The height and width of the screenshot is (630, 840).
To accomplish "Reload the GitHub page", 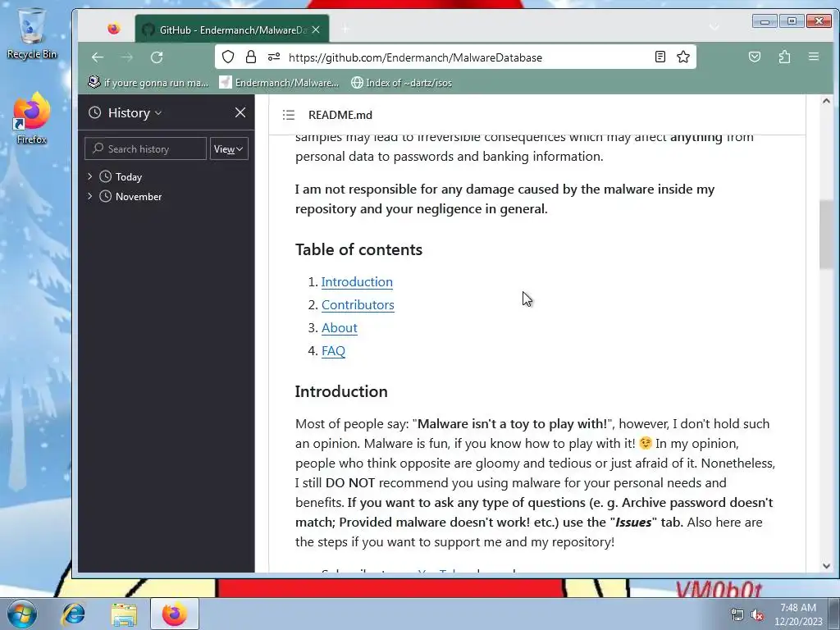I will tap(157, 57).
